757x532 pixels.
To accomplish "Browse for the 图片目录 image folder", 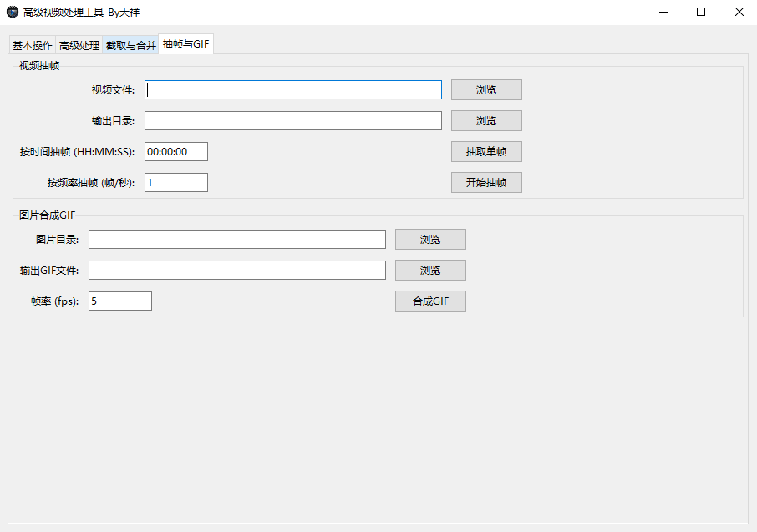I will 430,240.
